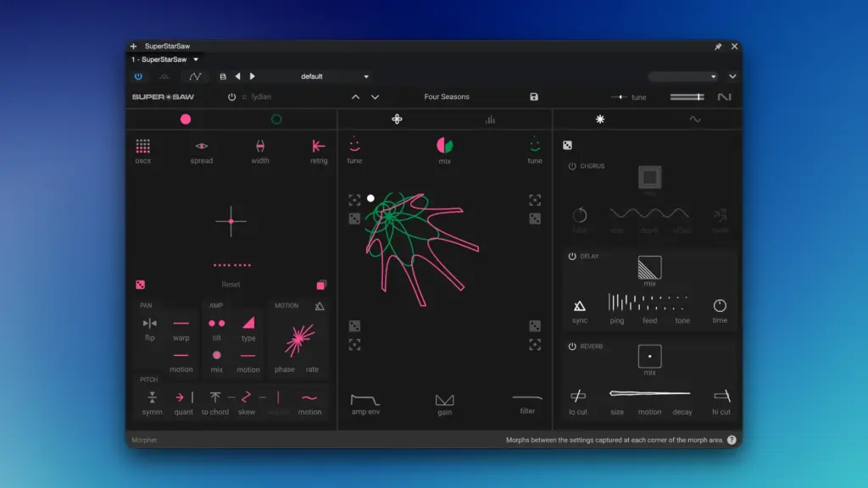Viewport: 868px width, 488px height.
Task: Go to next preset with down chevron
Action: tap(375, 97)
